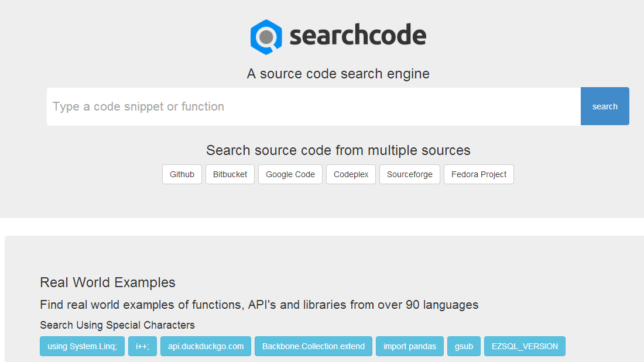Click the searchcode hexagon magnifier logo
Screen dimensions: 644x362
(266, 37)
